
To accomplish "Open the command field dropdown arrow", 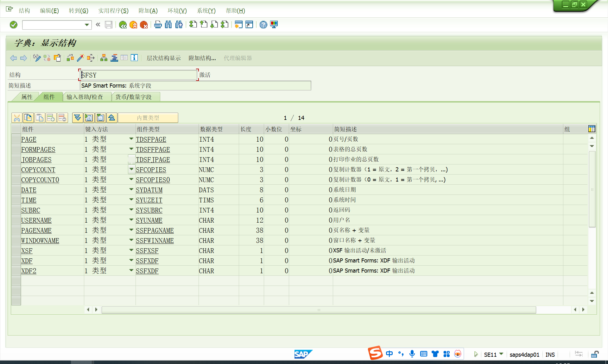I will (x=87, y=25).
